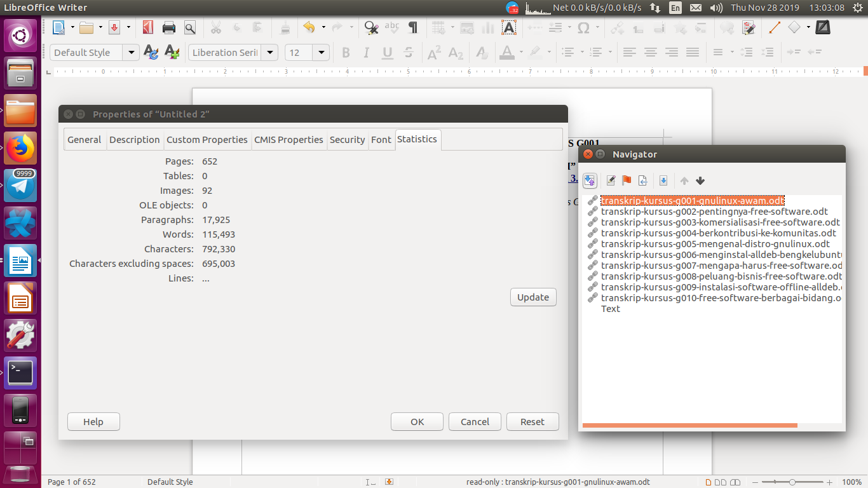The height and width of the screenshot is (488, 868).
Task: Insert a text box from the toolbar
Action: point(509,28)
